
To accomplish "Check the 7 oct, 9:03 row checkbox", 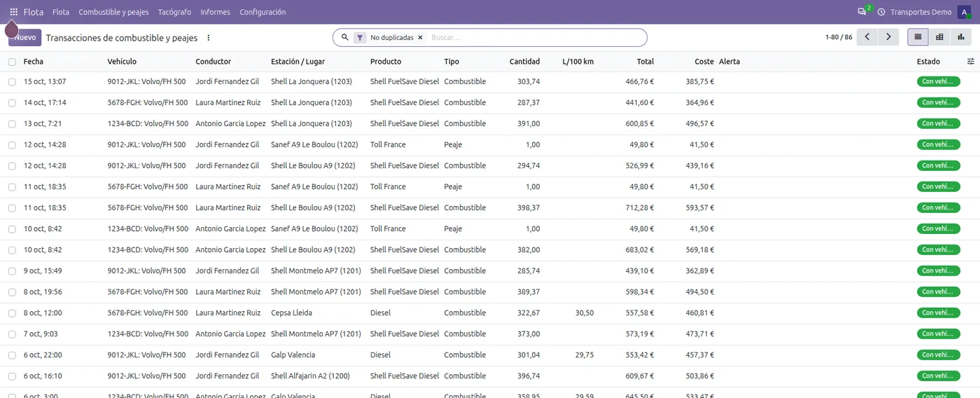I will (12, 334).
